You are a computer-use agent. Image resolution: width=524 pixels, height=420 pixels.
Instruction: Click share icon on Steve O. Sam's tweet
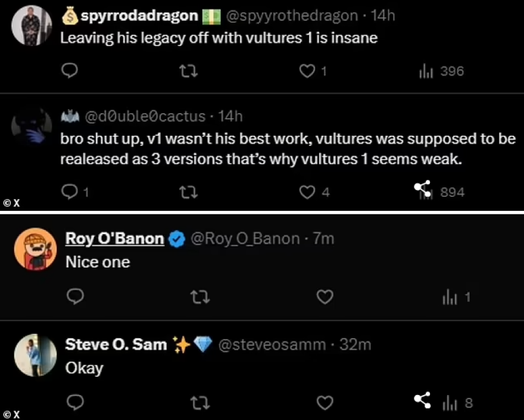click(423, 401)
